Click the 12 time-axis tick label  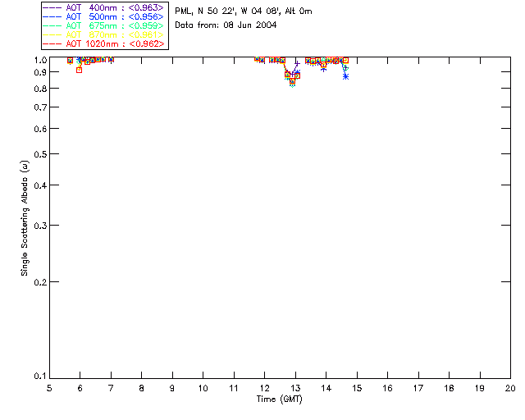click(x=264, y=388)
